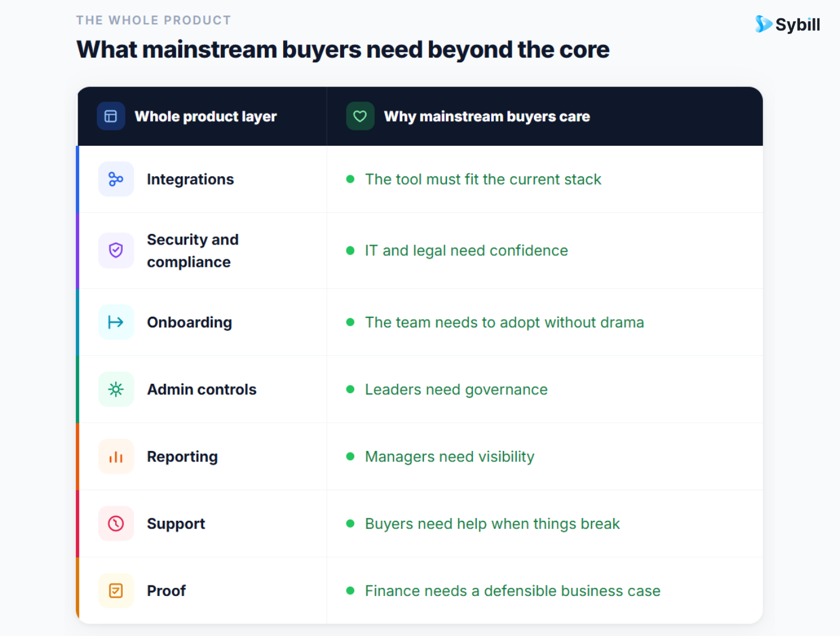
Task: Click the 'Onboarding' row label
Action: tap(189, 323)
